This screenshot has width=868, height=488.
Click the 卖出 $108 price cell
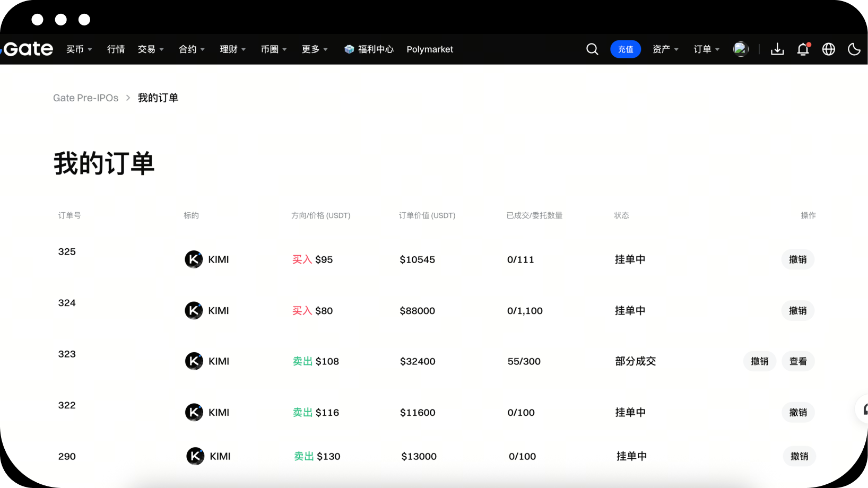click(316, 361)
